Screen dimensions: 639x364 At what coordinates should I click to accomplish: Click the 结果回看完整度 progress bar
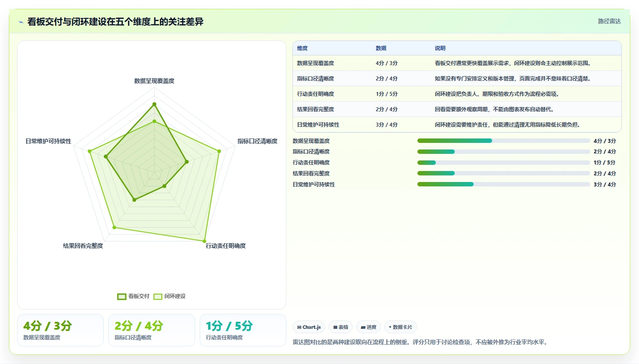[504, 174]
